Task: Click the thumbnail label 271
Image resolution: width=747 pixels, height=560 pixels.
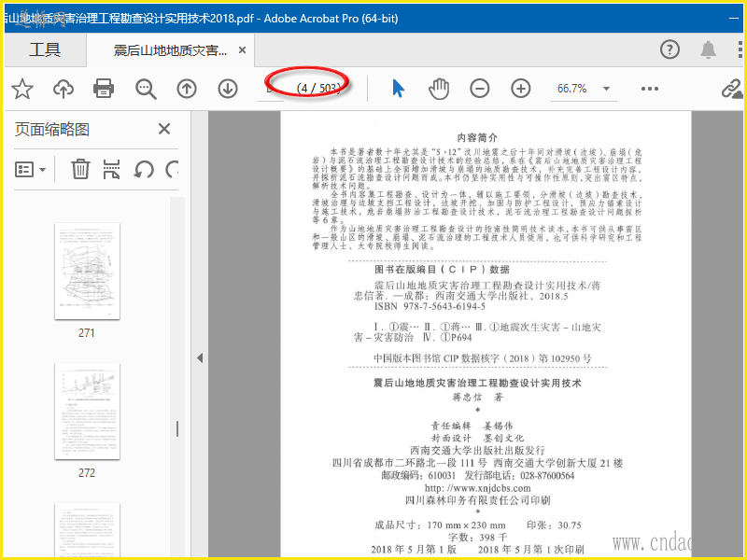Action: point(87,333)
